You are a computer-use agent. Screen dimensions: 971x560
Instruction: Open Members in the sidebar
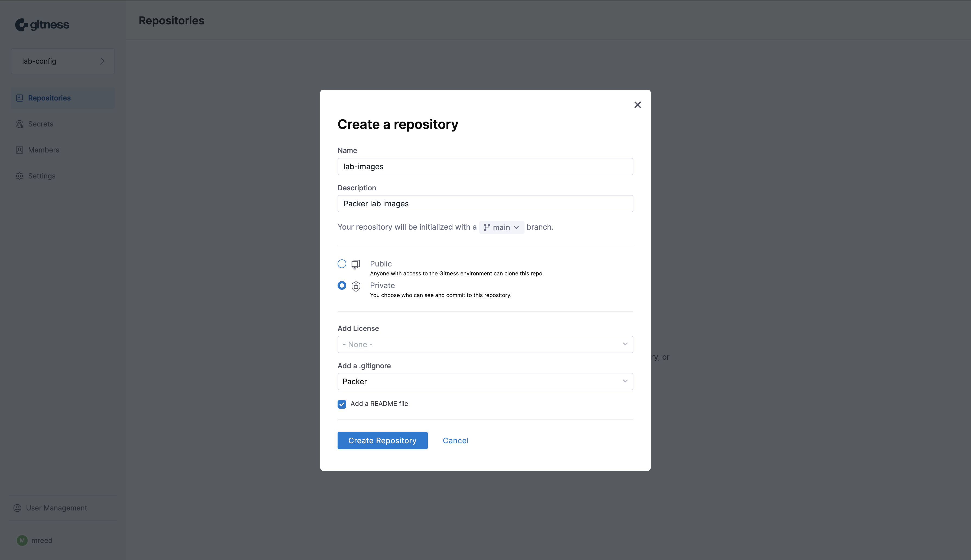point(63,150)
